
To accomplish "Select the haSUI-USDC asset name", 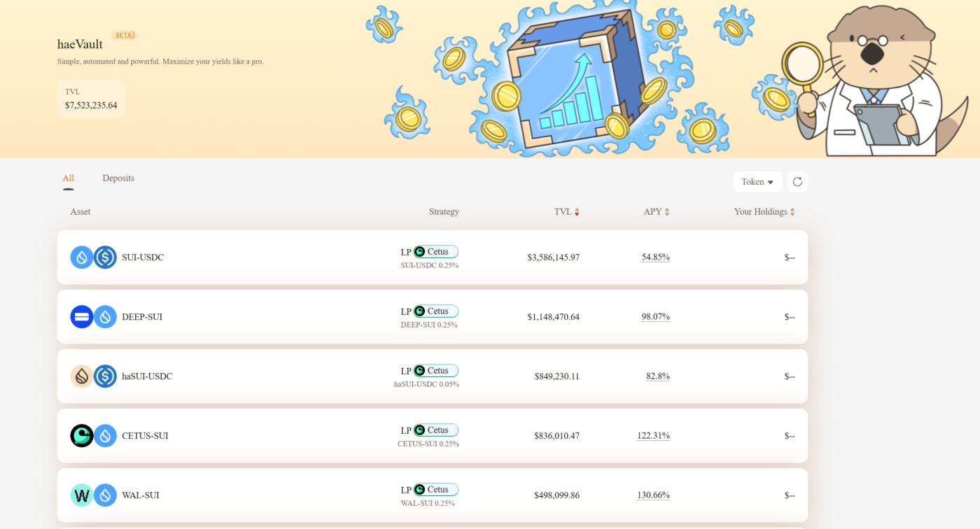I will point(147,376).
